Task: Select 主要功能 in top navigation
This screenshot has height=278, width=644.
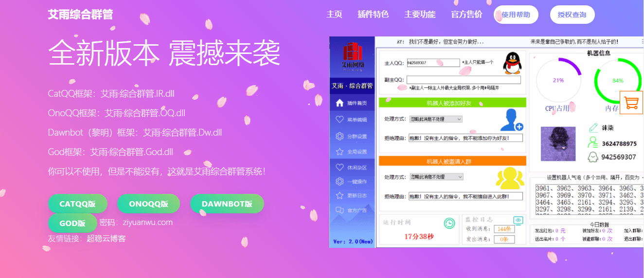Action: (420, 15)
